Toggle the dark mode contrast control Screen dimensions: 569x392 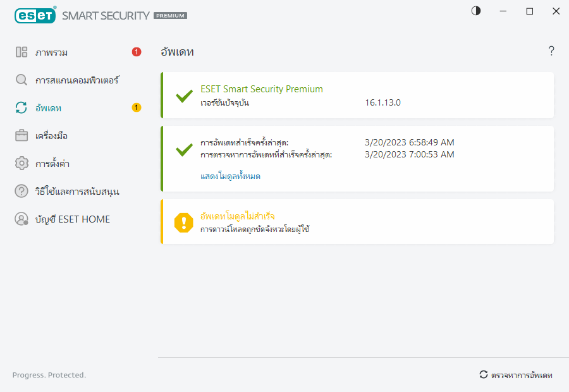click(475, 11)
